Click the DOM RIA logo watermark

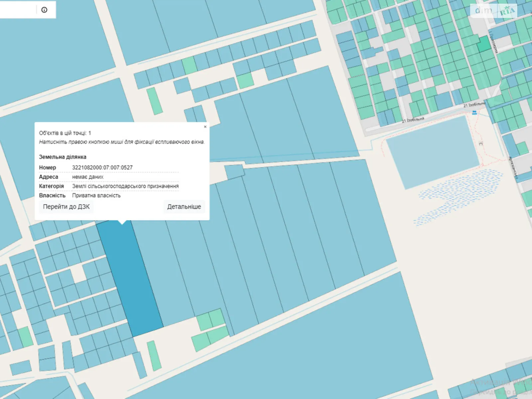coord(494,11)
